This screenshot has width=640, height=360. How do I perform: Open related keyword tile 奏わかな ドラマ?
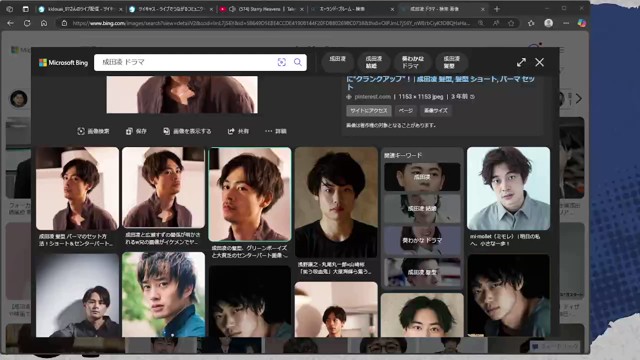pyautogui.click(x=422, y=240)
